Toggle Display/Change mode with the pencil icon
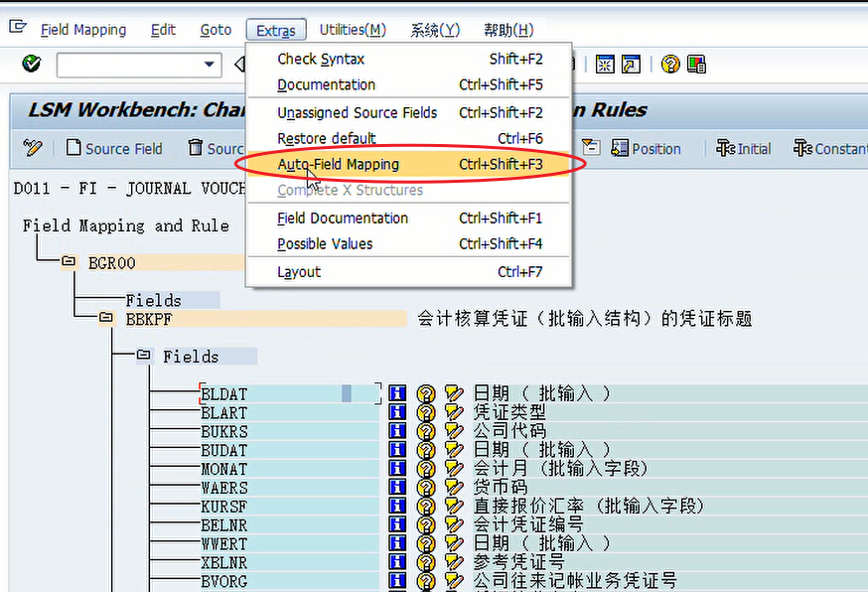 (33, 147)
